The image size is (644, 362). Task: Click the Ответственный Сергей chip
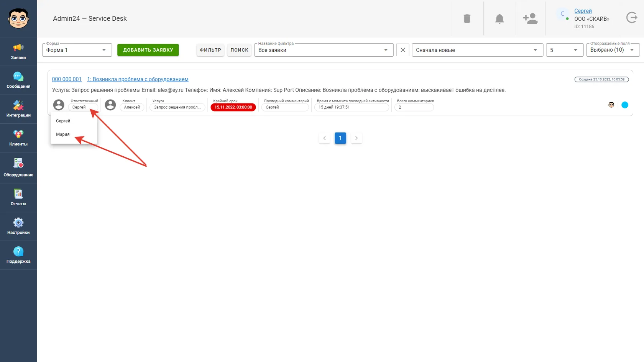pos(83,107)
